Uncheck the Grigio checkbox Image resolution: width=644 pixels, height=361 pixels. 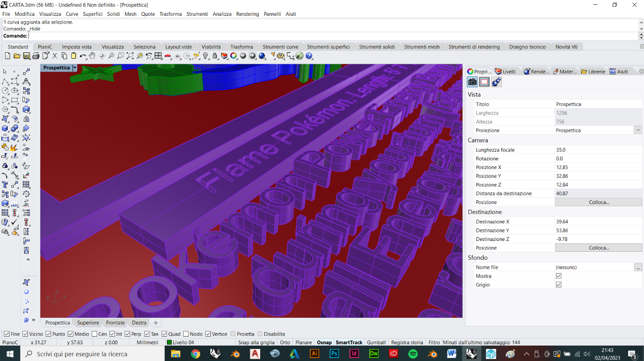[x=559, y=285]
